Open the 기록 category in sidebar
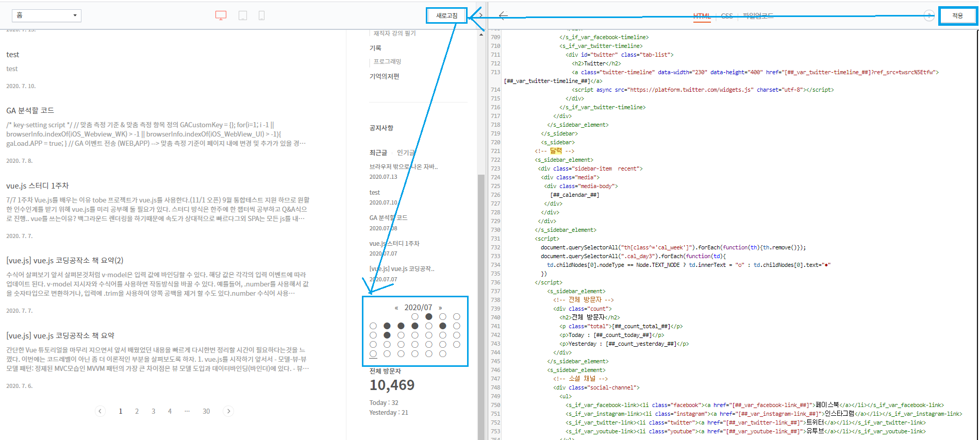 [x=375, y=48]
